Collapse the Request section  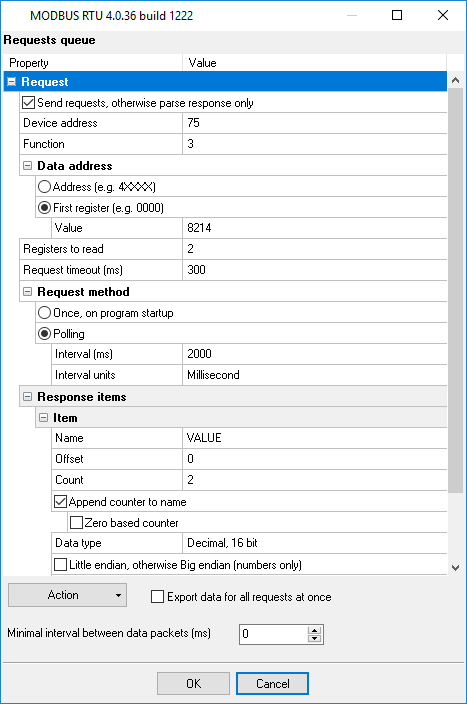click(12, 82)
